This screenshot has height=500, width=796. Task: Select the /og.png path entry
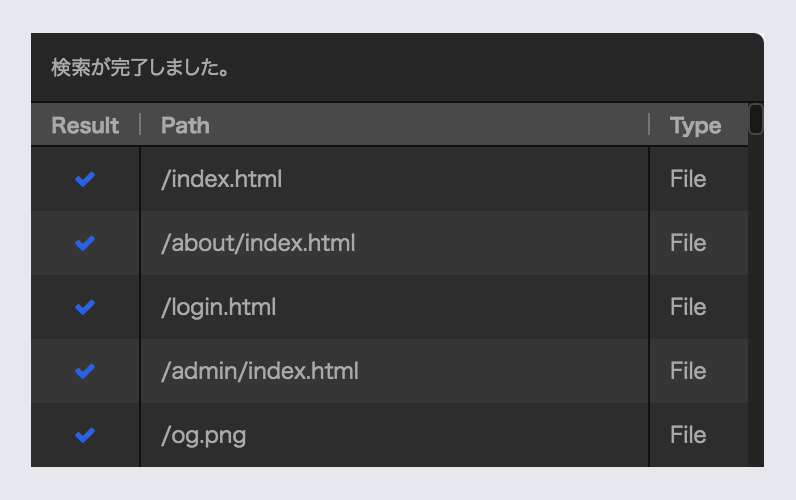203,435
